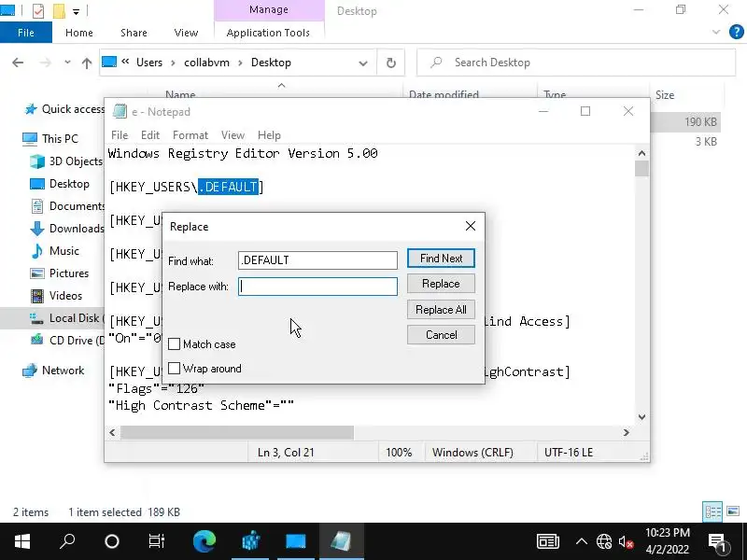
Task: Open 3D Objects folder in sidebar
Action: 66,161
